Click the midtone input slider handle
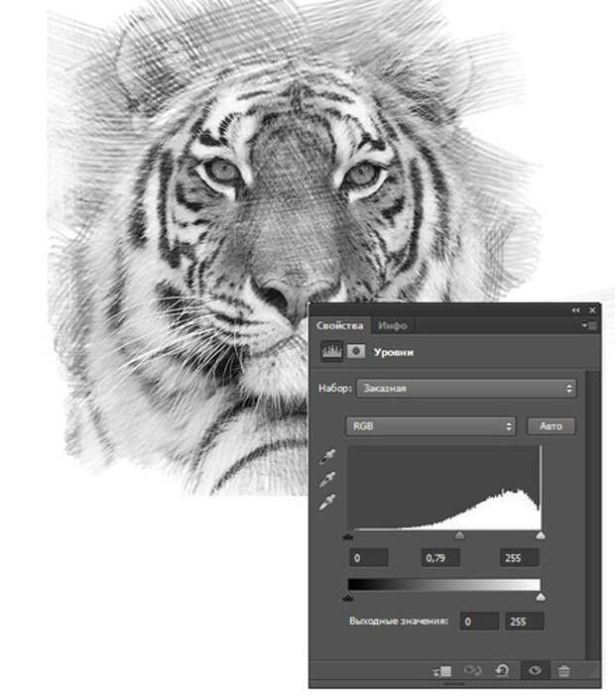 459,535
